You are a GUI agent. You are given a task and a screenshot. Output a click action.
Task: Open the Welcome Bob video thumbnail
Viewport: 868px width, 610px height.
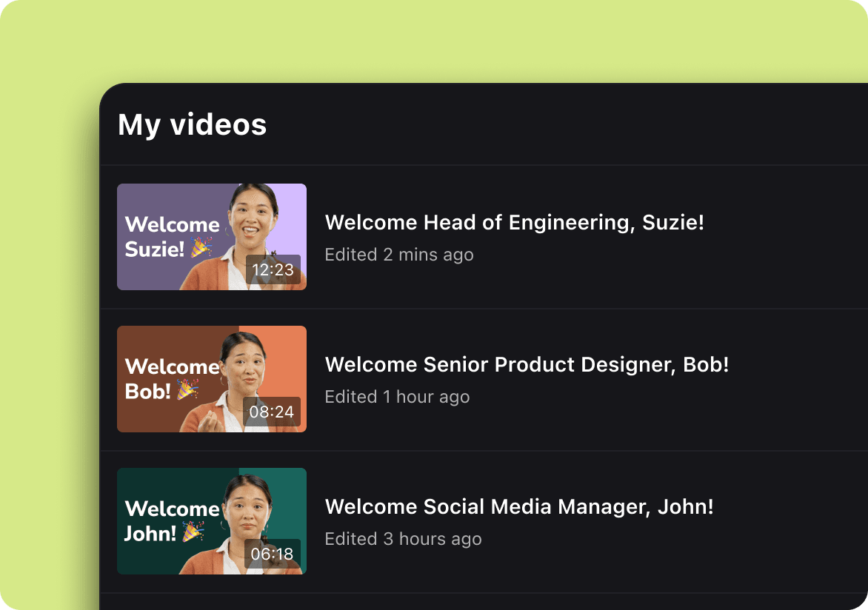[x=212, y=379]
